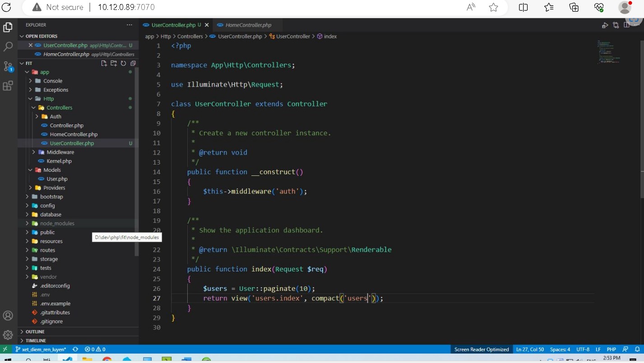Open the Source Control view
Image resolution: width=644 pixels, height=363 pixels.
click(x=8, y=66)
